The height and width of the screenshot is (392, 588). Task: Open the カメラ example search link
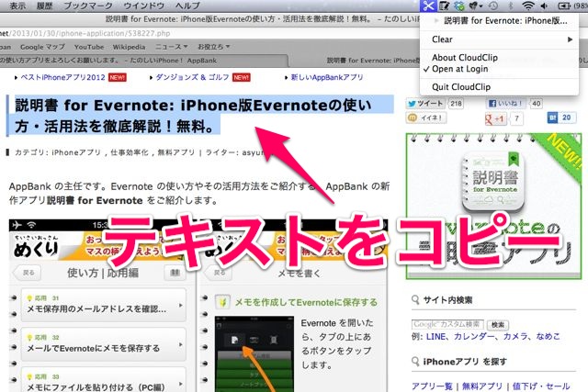tap(514, 337)
